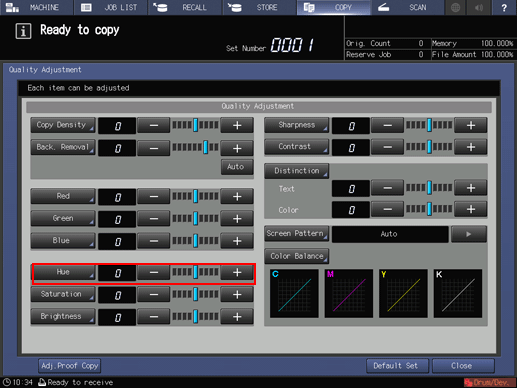517x388 pixels.
Task: Increase Distinction Color with plus button
Action: (471, 209)
